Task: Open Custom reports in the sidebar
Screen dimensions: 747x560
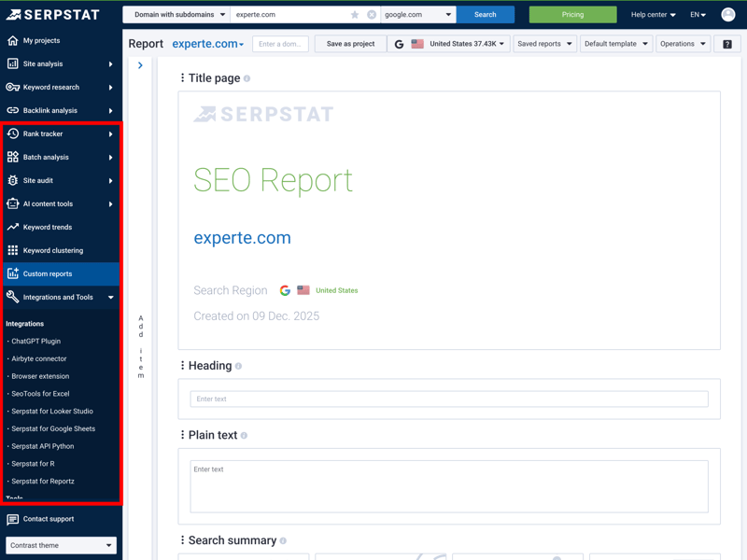Action: [48, 273]
